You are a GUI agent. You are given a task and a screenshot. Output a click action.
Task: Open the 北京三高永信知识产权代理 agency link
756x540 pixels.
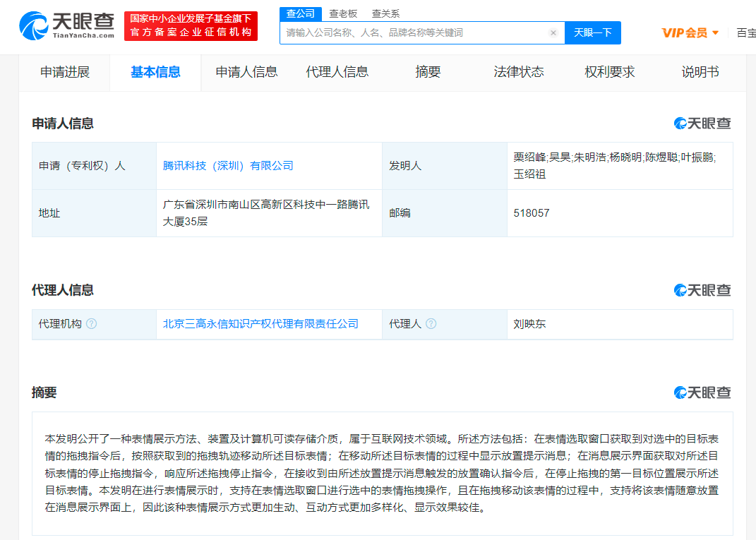tap(261, 324)
